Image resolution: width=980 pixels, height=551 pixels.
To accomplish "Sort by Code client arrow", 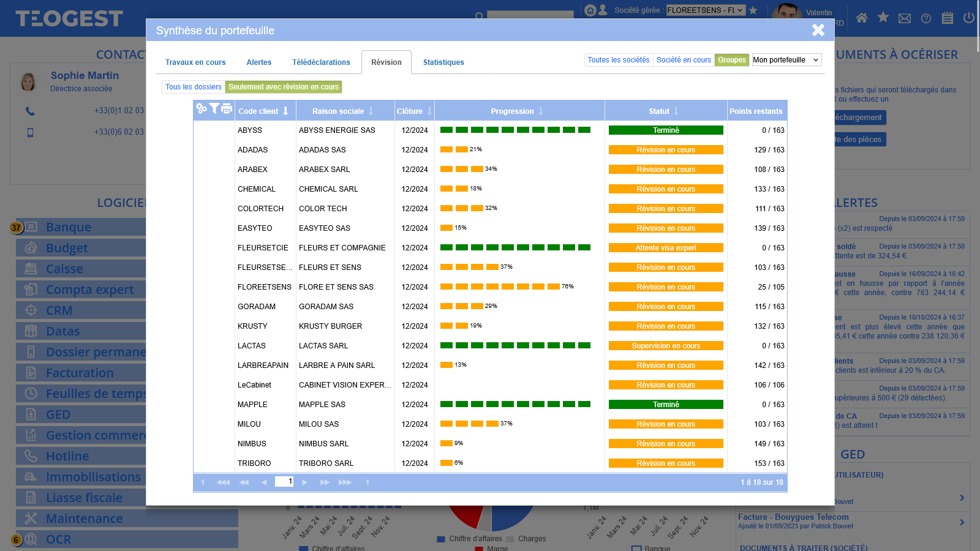I will click(x=285, y=111).
